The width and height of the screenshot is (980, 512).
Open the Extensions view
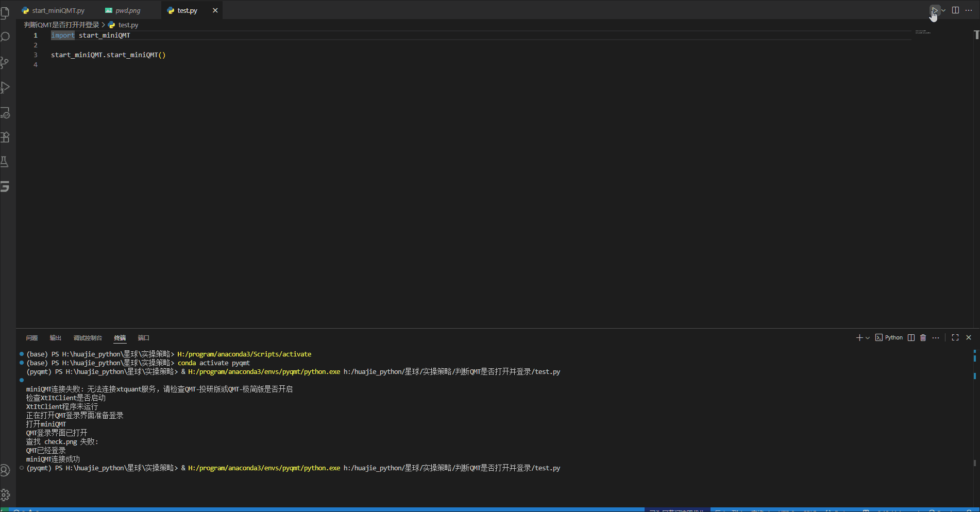(x=6, y=137)
